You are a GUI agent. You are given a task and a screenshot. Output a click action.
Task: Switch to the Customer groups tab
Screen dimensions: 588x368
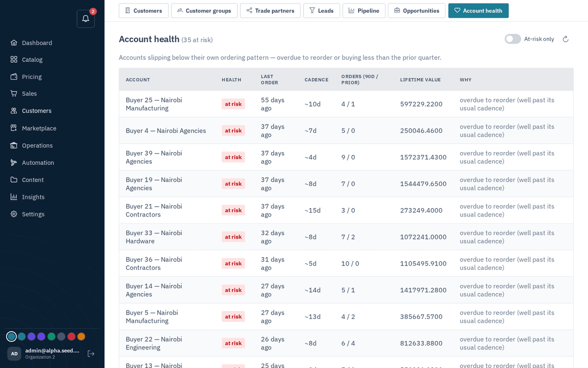point(204,11)
